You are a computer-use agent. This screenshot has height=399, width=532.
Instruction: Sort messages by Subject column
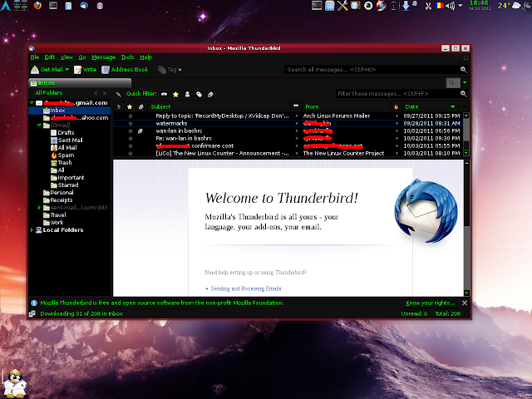click(x=219, y=107)
